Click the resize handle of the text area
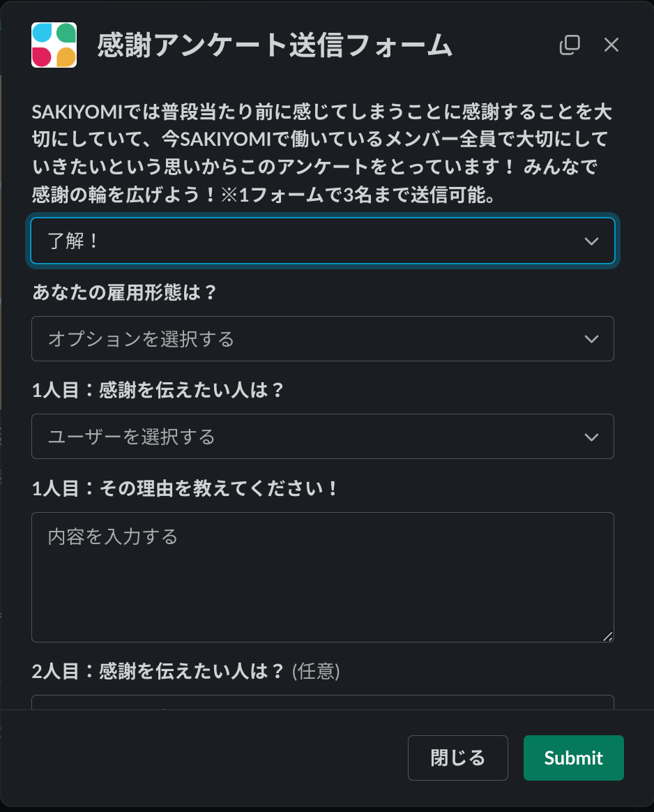 click(608, 636)
